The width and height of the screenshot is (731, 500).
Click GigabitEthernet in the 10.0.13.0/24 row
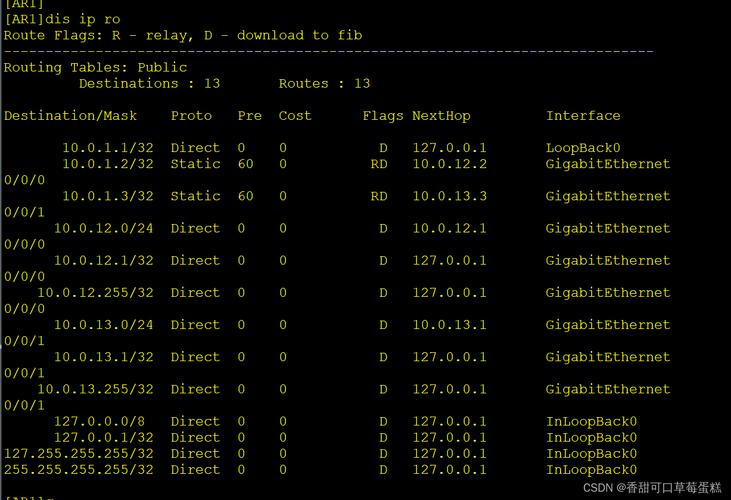point(608,325)
